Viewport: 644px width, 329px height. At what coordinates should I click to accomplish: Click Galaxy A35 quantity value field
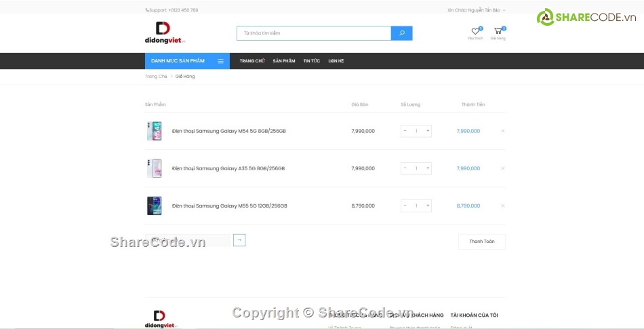[x=416, y=168]
